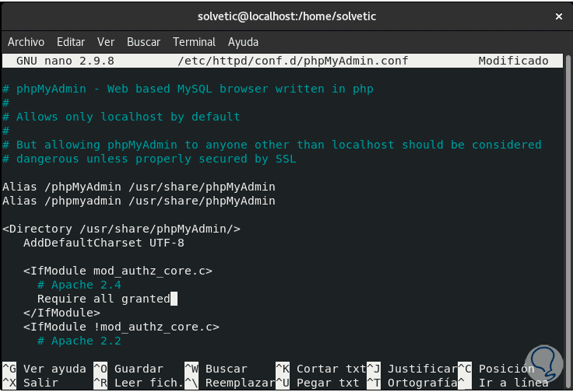
Task: Click the ^T Ortografía shortcut
Action: pos(415,383)
